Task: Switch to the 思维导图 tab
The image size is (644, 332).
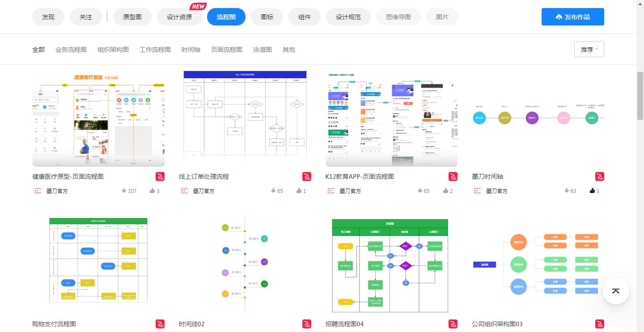Action: (398, 17)
